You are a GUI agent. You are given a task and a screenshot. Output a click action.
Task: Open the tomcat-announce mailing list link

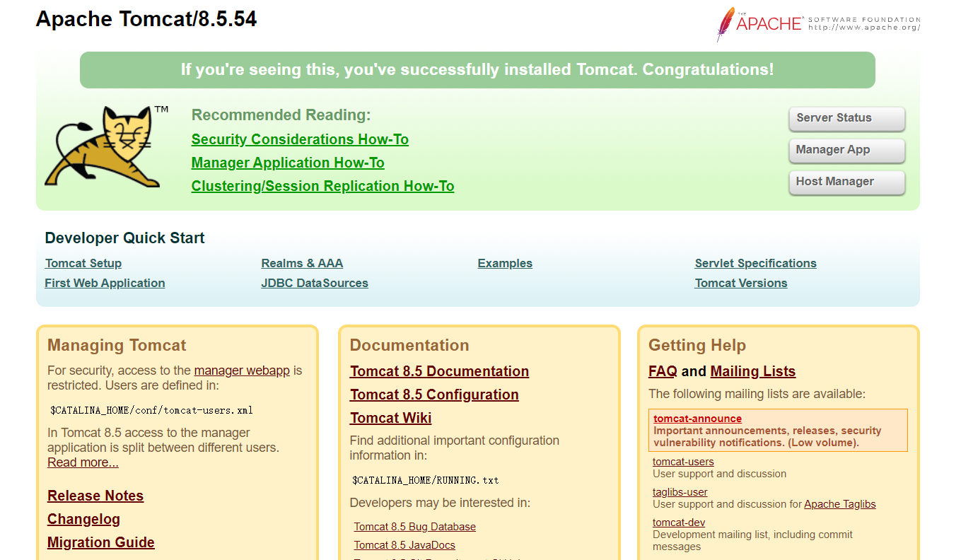[x=697, y=419]
